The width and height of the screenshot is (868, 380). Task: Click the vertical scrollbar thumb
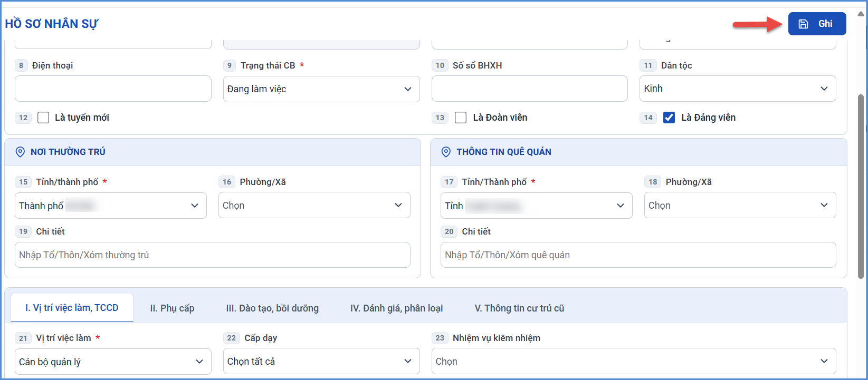(x=861, y=187)
